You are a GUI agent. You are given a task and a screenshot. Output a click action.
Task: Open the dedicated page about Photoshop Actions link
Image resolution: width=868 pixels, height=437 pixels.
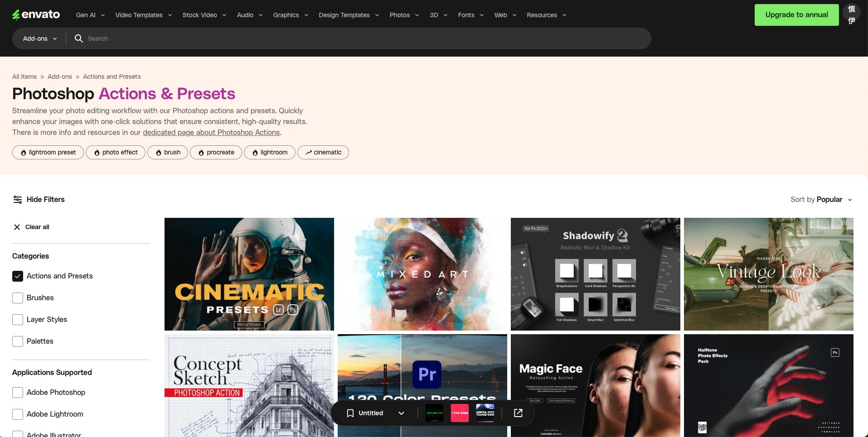[211, 132]
